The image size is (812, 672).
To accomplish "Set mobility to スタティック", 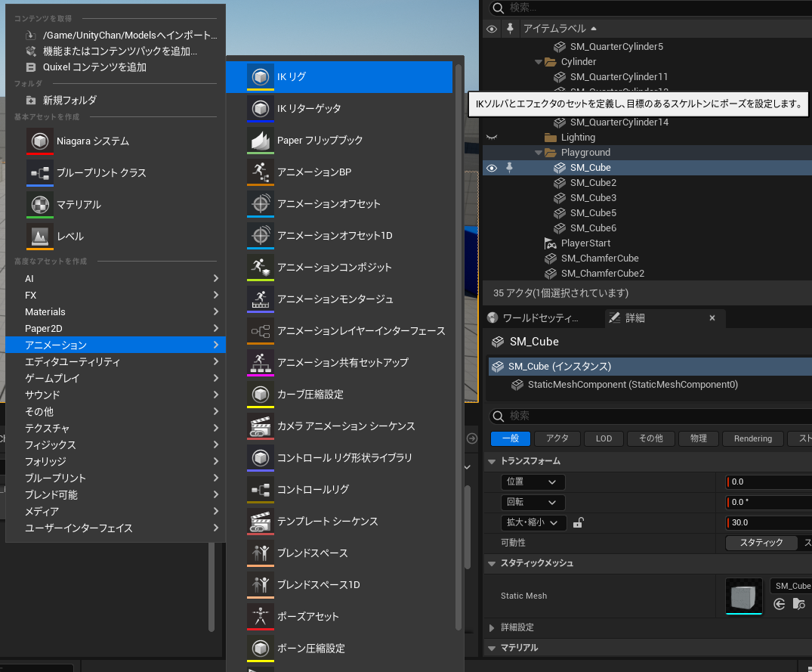I will click(x=761, y=543).
